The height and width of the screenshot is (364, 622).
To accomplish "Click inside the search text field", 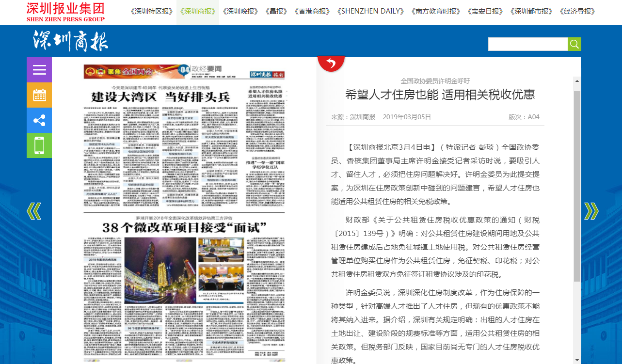I will 528,44.
